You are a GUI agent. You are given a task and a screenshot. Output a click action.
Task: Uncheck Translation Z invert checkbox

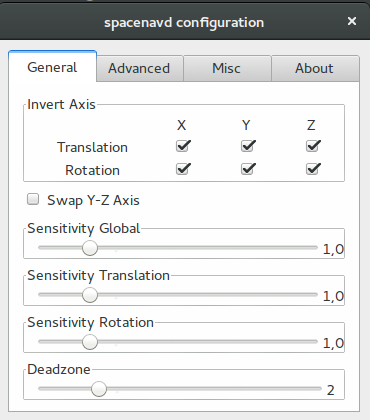point(313,146)
